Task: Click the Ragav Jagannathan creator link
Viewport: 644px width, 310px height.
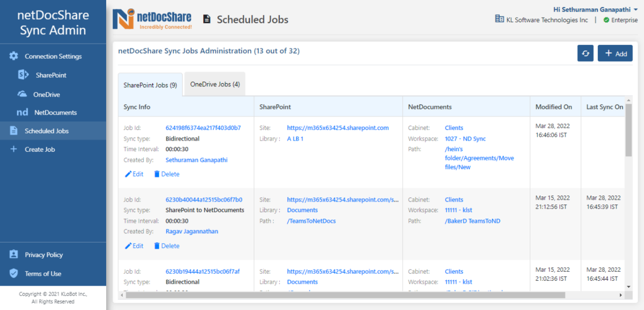Action: pos(192,231)
